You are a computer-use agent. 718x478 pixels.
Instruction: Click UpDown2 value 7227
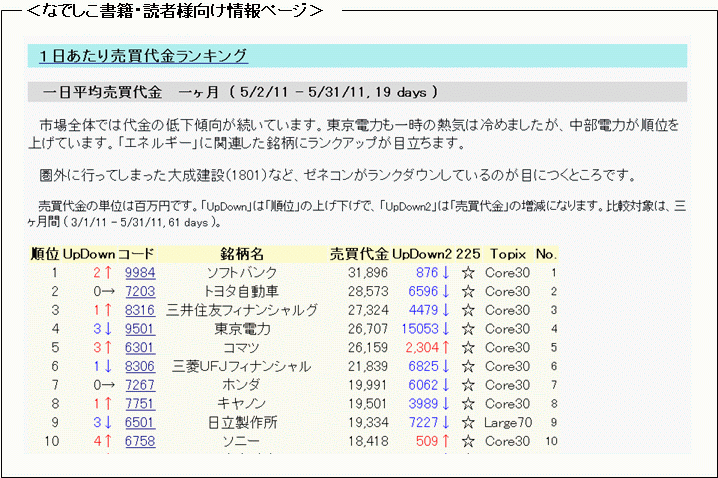424,423
